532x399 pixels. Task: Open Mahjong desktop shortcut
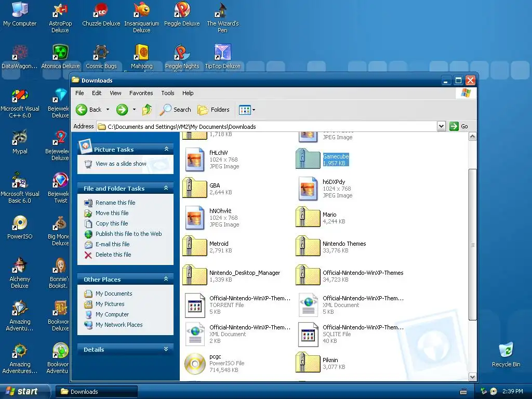pos(141,57)
